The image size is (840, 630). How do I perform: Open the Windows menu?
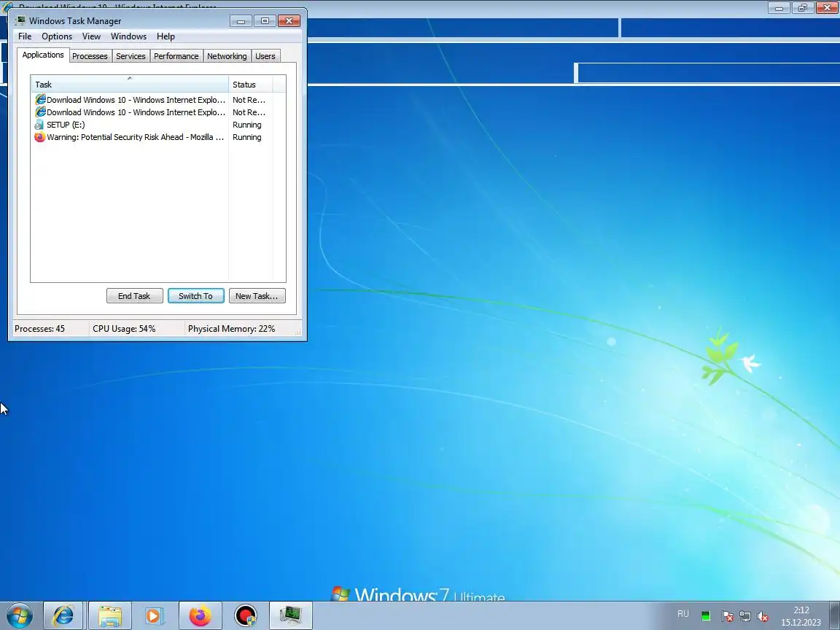(128, 36)
